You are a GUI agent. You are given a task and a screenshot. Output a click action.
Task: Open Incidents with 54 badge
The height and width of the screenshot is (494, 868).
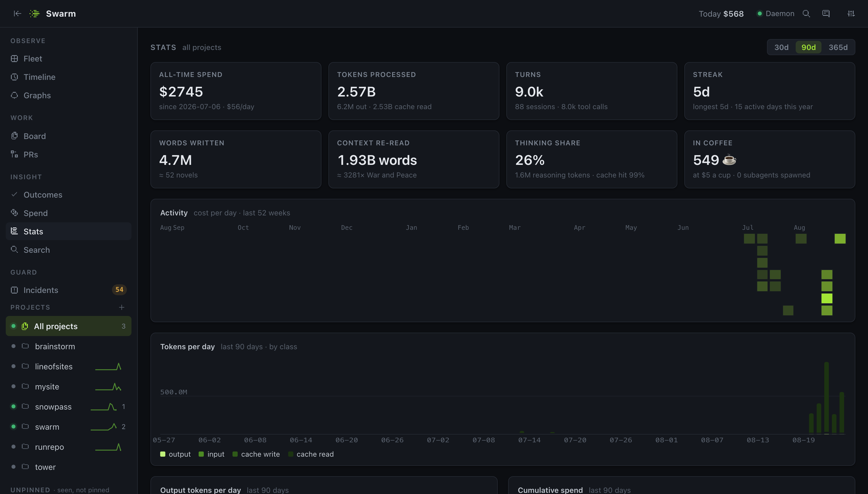pos(69,290)
